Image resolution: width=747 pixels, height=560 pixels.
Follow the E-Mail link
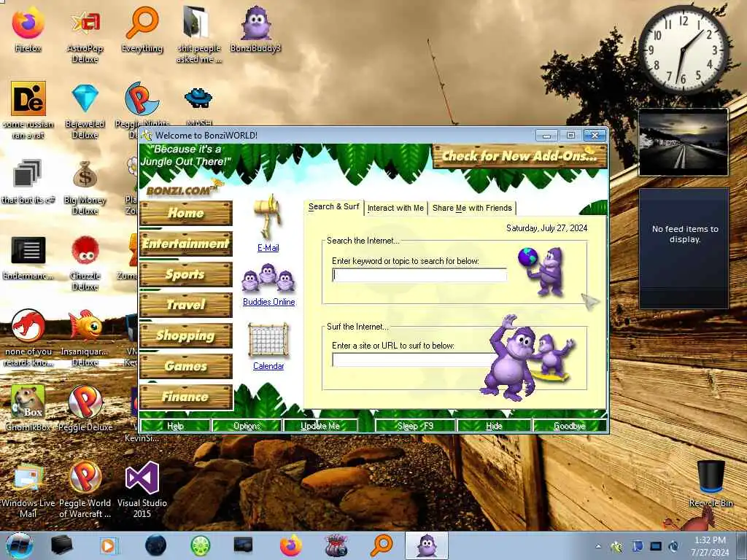pos(268,248)
